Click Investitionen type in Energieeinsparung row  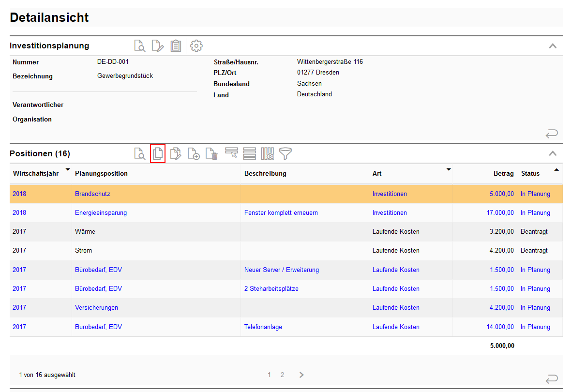point(389,213)
